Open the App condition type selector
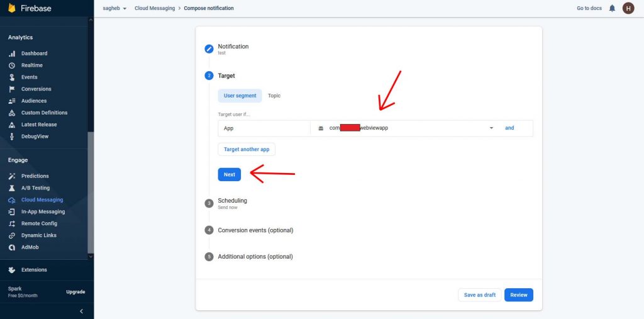Viewport: 644px width, 319px height. click(x=264, y=128)
